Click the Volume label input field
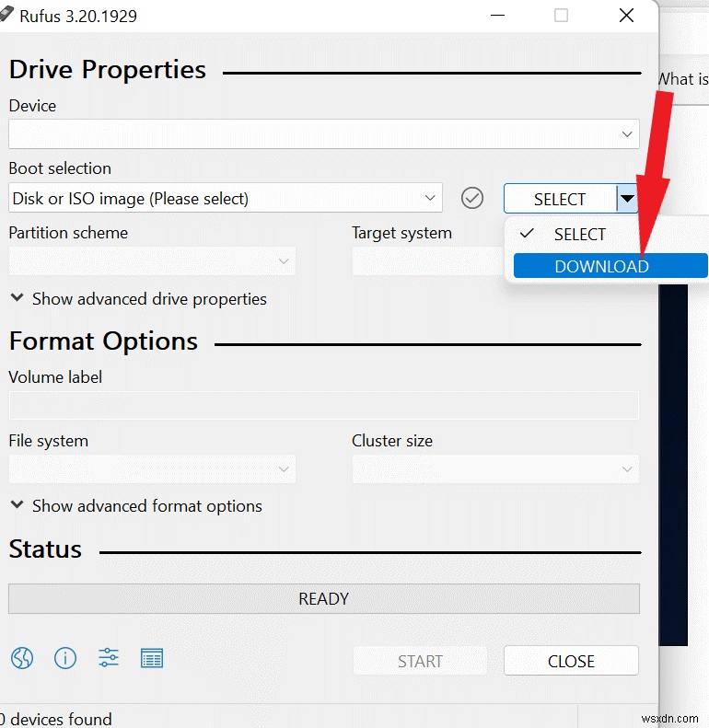 pyautogui.click(x=324, y=405)
